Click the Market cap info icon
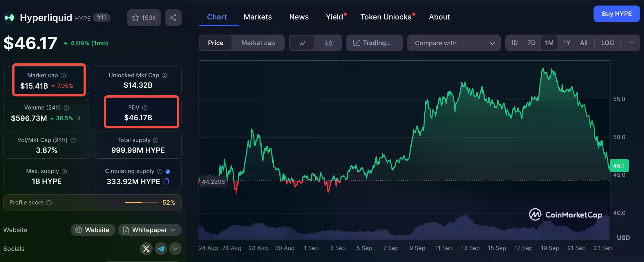The height and width of the screenshot is (262, 644). (x=63, y=76)
